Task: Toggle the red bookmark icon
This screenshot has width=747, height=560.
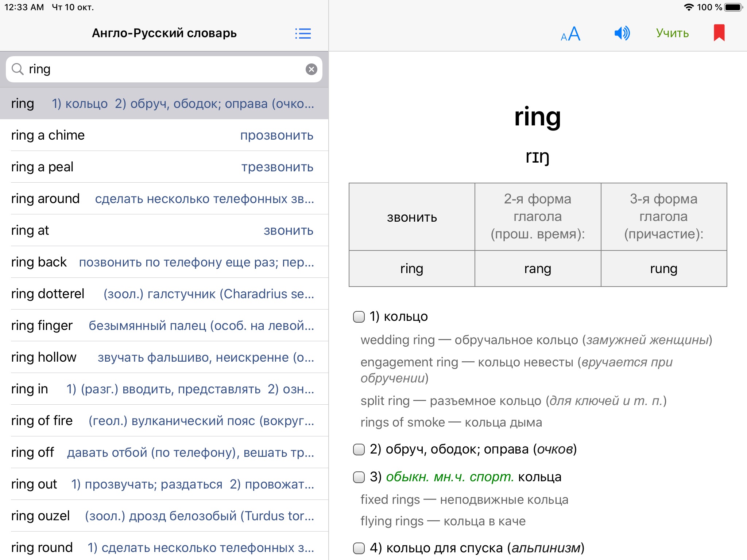Action: tap(719, 33)
